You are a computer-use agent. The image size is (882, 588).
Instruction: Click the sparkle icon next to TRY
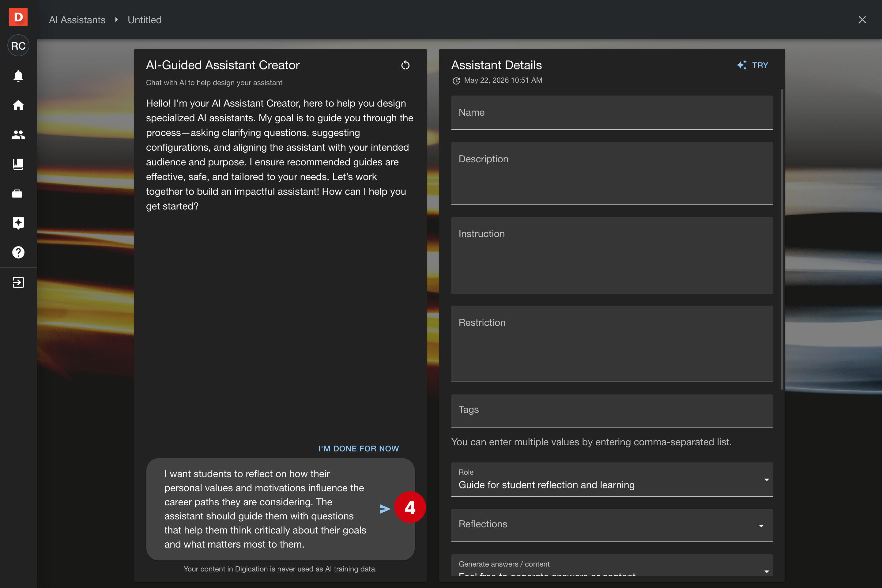(x=742, y=65)
